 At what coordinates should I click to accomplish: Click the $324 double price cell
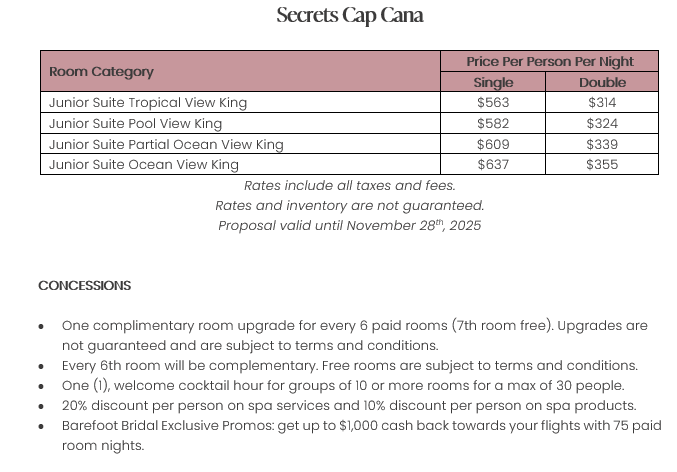(602, 123)
